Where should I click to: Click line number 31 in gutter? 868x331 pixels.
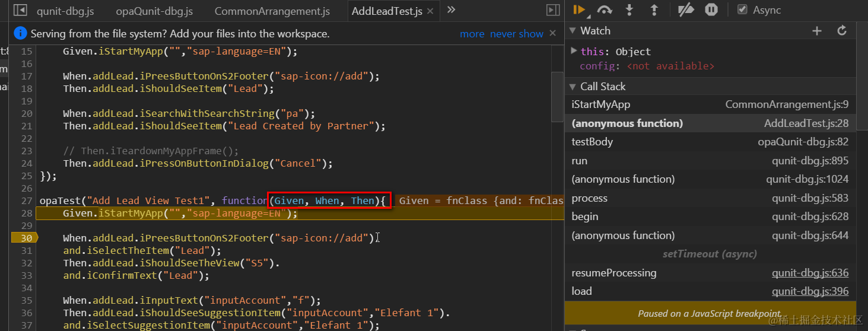(27, 250)
